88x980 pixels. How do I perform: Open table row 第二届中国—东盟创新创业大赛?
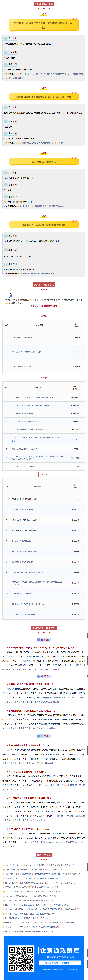[44, 352]
